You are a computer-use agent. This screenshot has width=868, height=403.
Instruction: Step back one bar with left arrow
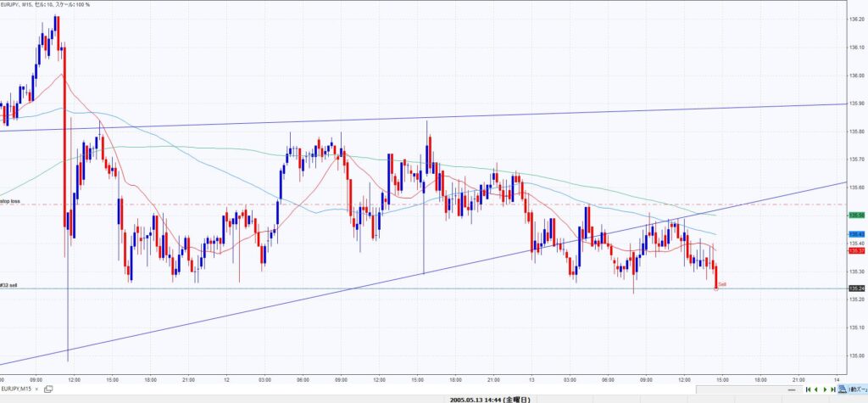(816, 389)
